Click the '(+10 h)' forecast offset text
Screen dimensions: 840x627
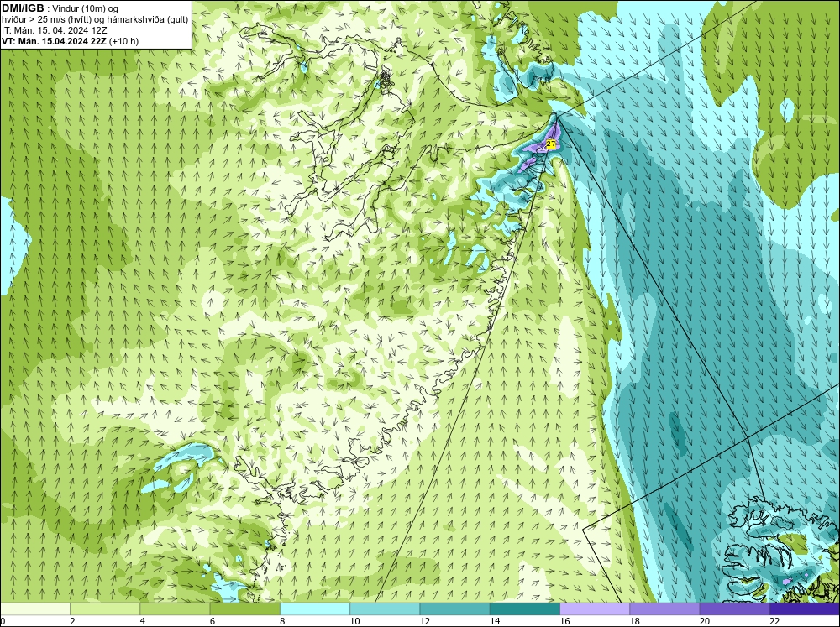tap(123, 41)
